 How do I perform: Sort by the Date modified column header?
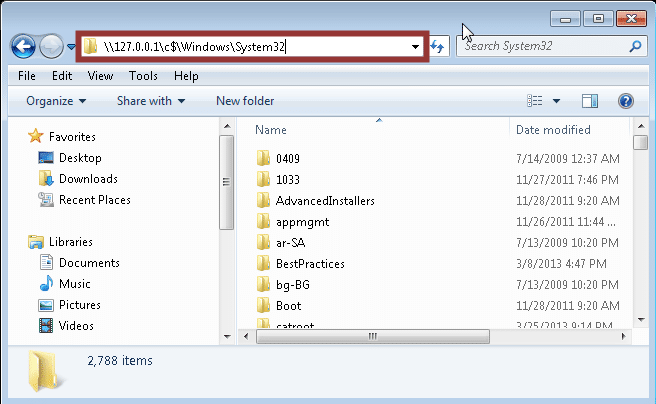[553, 130]
